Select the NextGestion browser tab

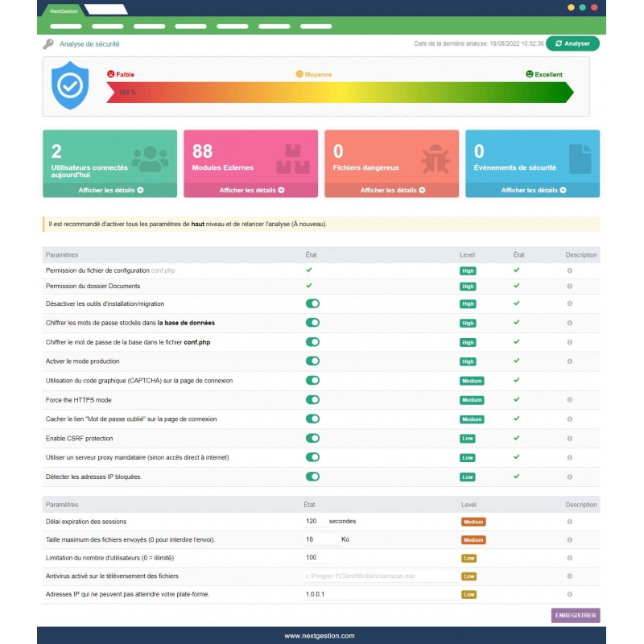(x=60, y=10)
